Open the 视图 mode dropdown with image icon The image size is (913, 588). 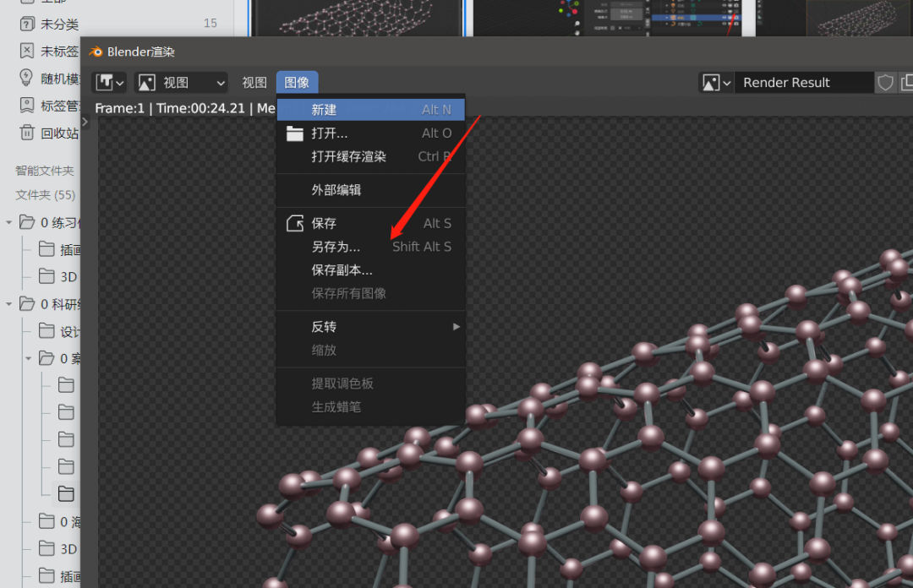[x=181, y=83]
